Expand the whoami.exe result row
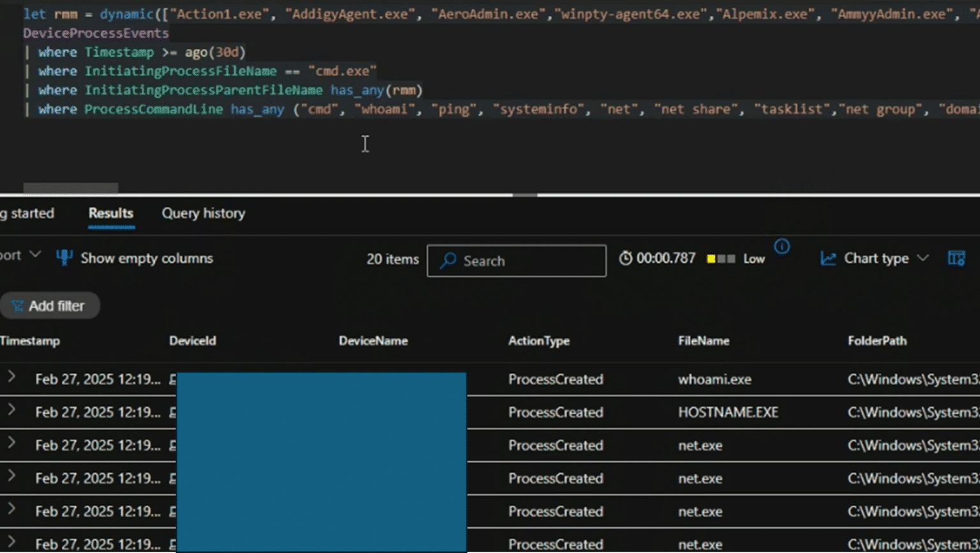Image resolution: width=980 pixels, height=553 pixels. pos(11,379)
